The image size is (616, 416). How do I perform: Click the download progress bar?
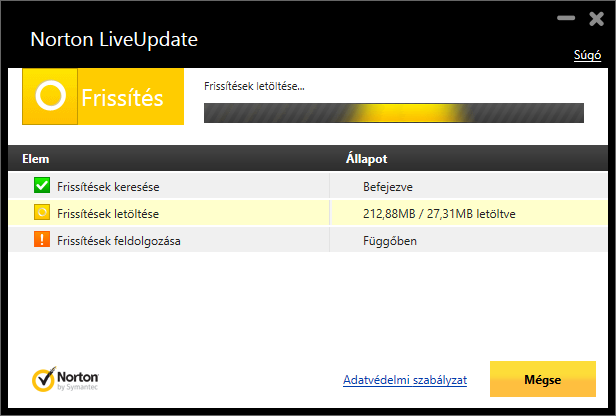pyautogui.click(x=394, y=113)
